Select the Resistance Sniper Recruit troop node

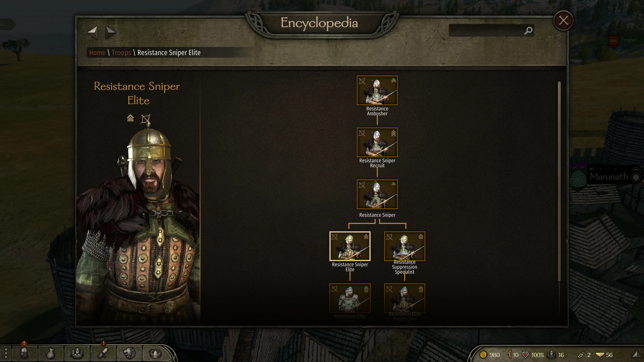pos(377,142)
